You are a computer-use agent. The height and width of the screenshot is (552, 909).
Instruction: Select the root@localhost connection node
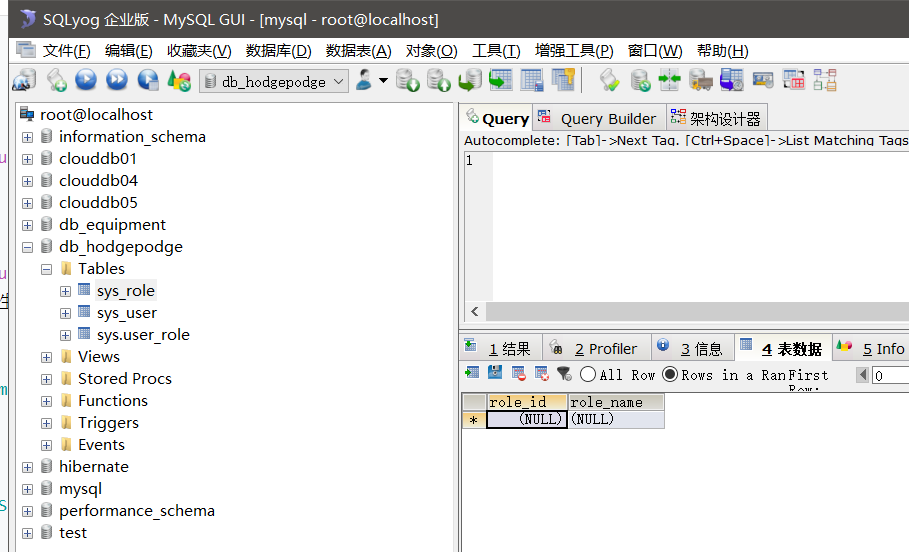[96, 115]
